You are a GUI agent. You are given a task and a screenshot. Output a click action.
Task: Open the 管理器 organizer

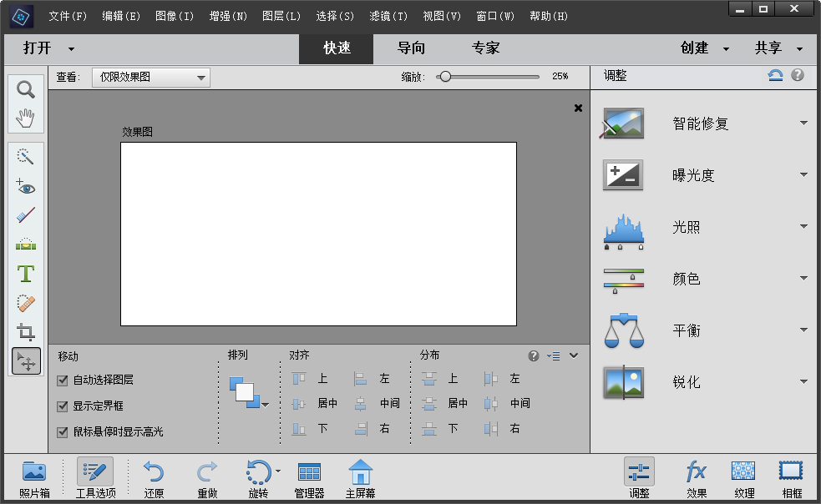tap(309, 478)
